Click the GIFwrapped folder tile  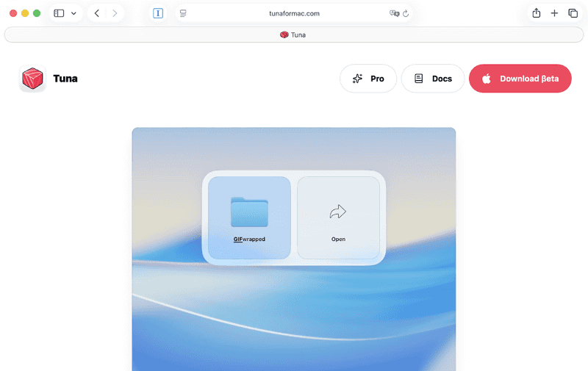pyautogui.click(x=249, y=217)
